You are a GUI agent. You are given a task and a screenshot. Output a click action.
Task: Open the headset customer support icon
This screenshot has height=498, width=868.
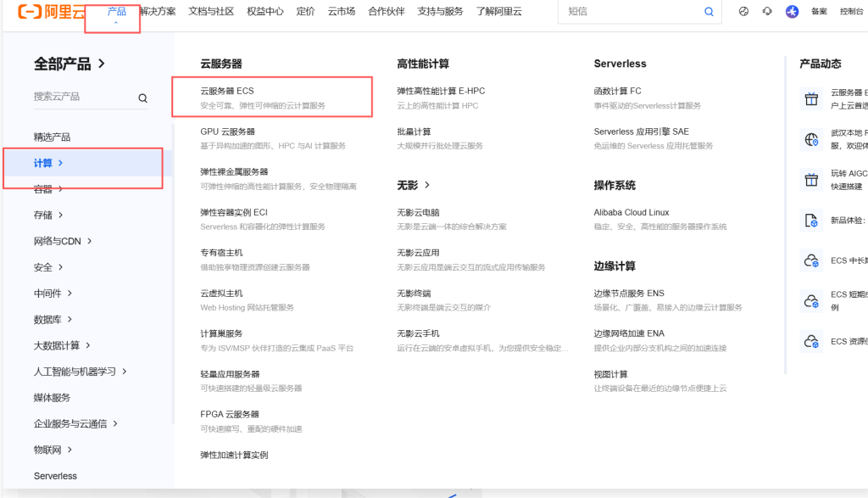(767, 12)
